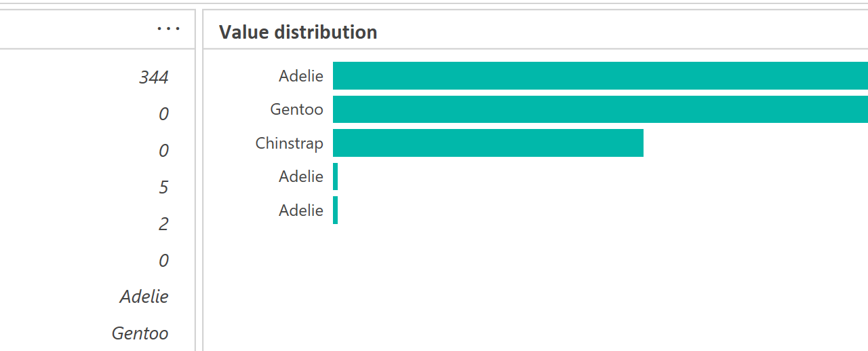The height and width of the screenshot is (351, 868).
Task: Select the italic value 2 in statistics
Action: [x=163, y=224]
